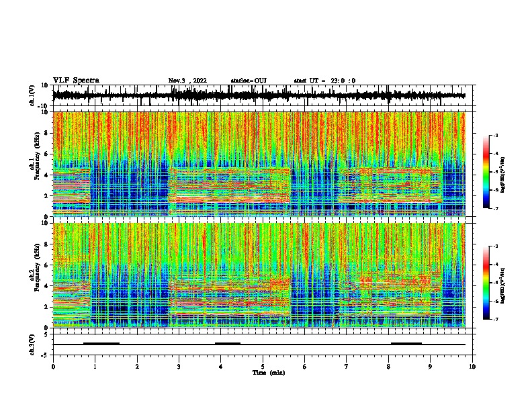Viewport: 532px width, 411px height.
Task: Click the 0 tick label on Time axis
Action: [53, 367]
